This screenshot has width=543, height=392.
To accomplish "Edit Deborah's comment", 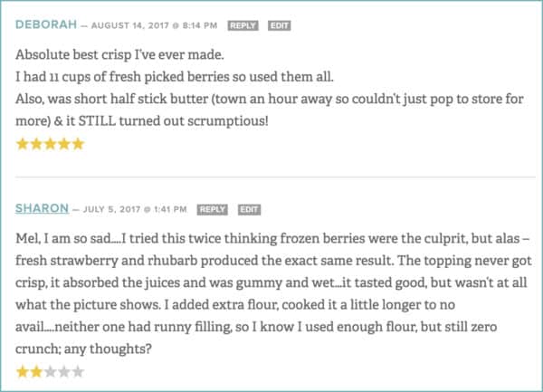I will (281, 25).
